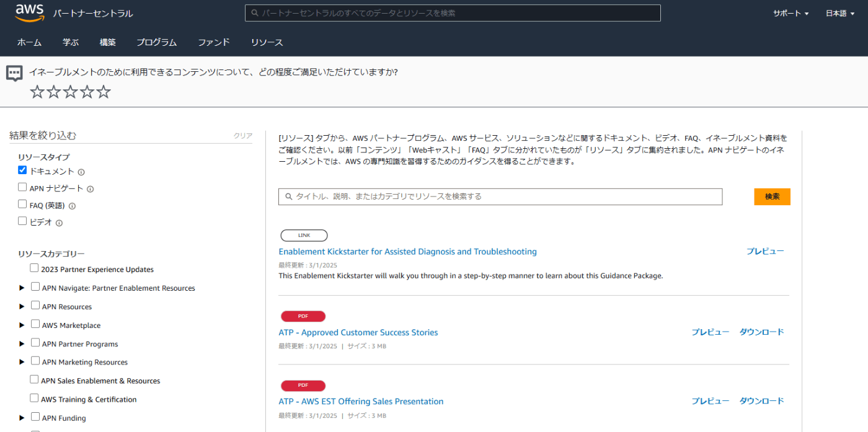Viewport: 868px width, 432px height.
Task: Check APN Navigate: Partner Enablement Resources box
Action: pyautogui.click(x=35, y=287)
